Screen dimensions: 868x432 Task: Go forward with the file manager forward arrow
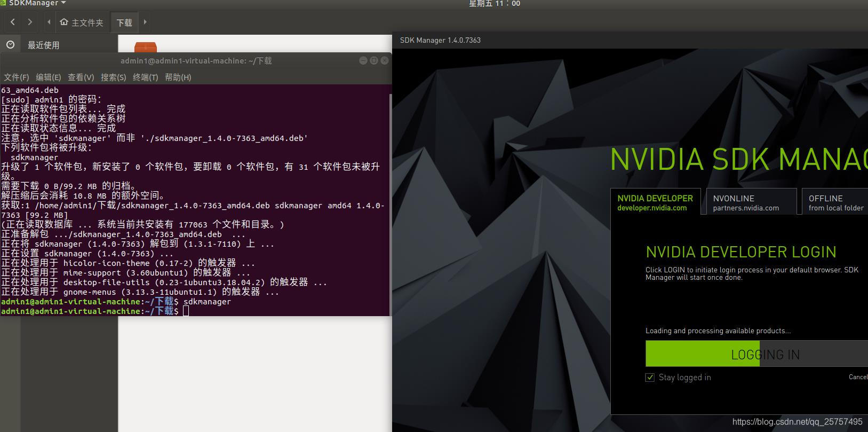30,22
